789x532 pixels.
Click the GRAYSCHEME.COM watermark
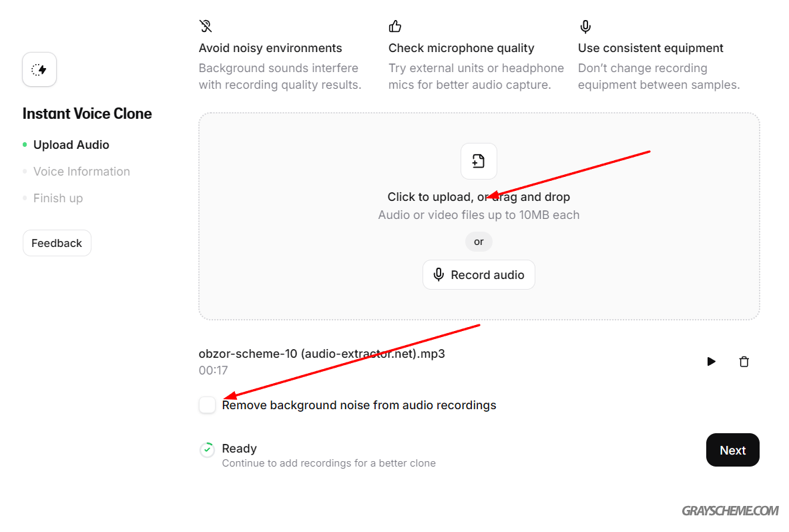730,511
